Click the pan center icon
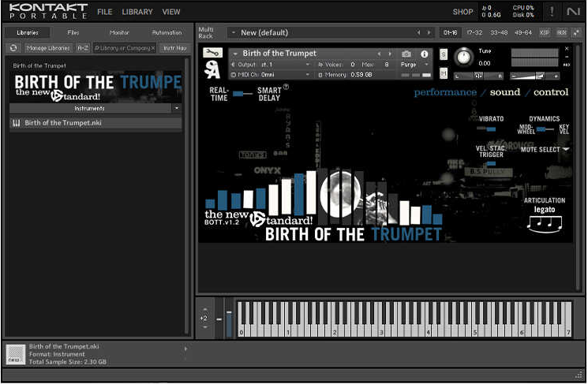588x384 pixels. pos(478,76)
